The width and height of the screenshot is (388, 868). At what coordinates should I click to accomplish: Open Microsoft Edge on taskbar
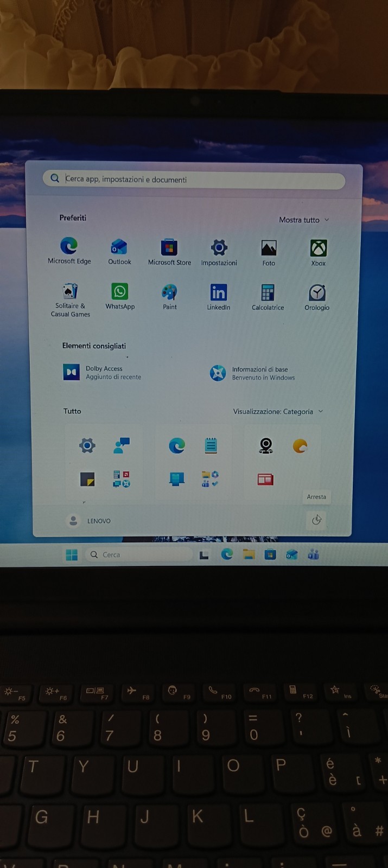click(x=227, y=554)
